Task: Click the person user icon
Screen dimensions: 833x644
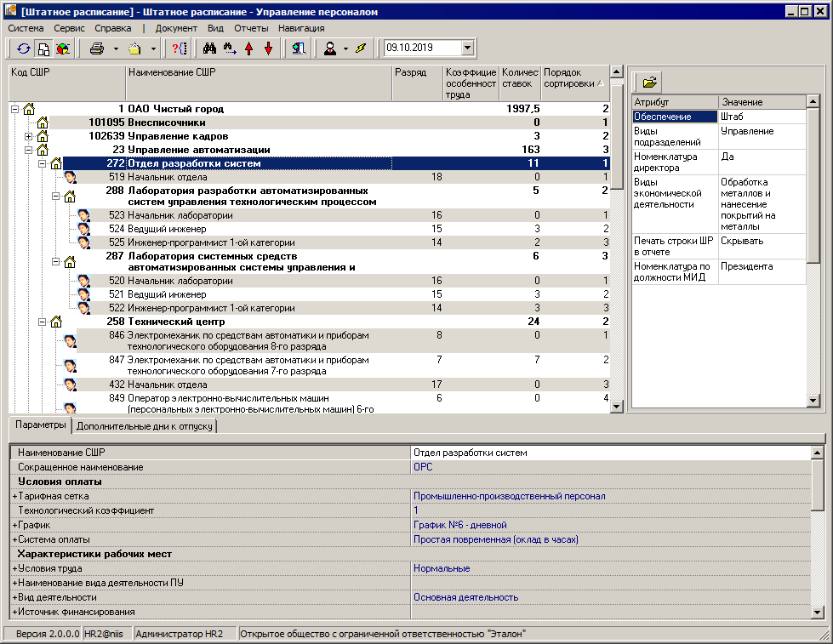Action: point(330,48)
